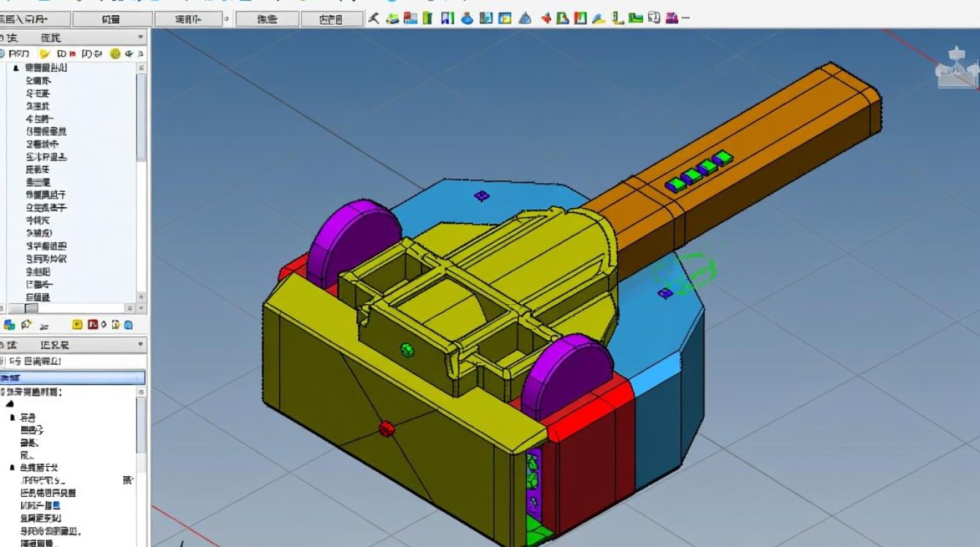980x547 pixels.
Task: Open the blue highlighted dropdown in the lower panel
Action: (73, 378)
